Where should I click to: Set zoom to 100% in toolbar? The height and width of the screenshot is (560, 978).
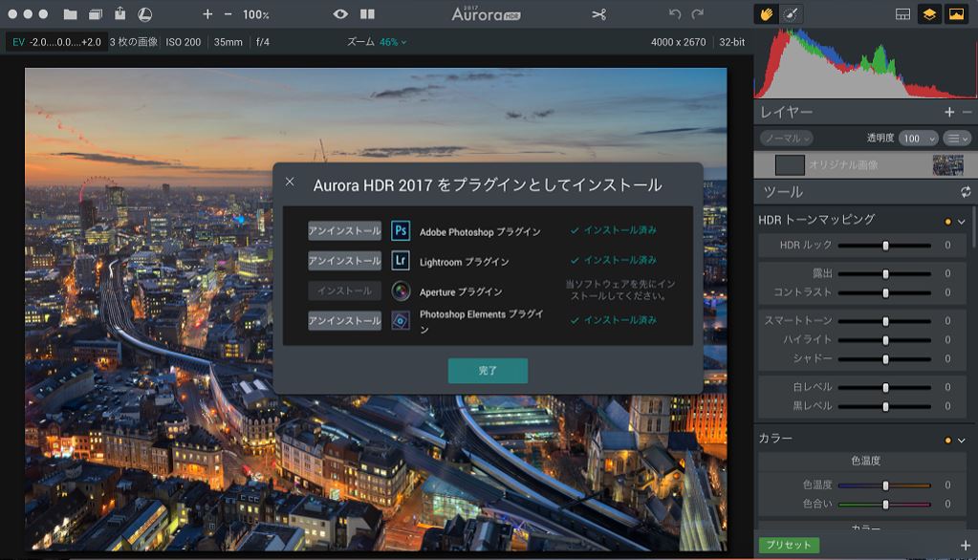[255, 14]
